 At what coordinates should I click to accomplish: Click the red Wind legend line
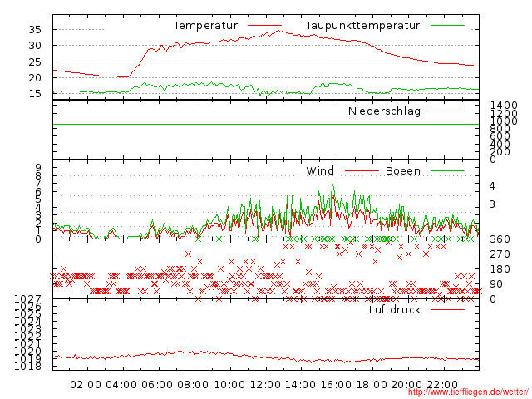click(362, 170)
